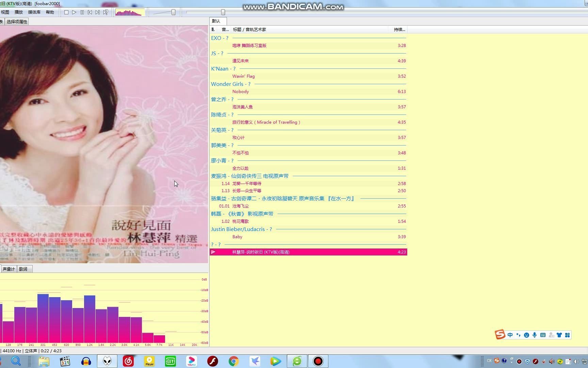The width and height of the screenshot is (588, 368).
Task: Select track 01.01 沧海飞尘
Action: click(308, 206)
